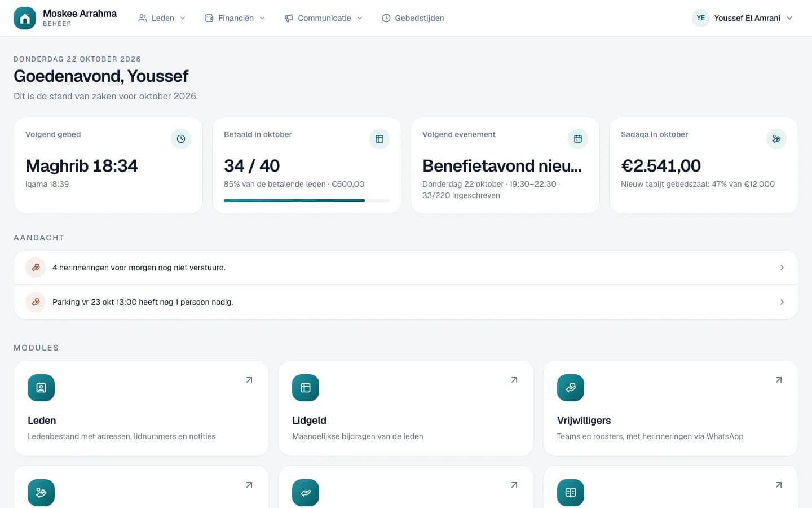Click the chevron on the Parking alert row

tap(782, 302)
